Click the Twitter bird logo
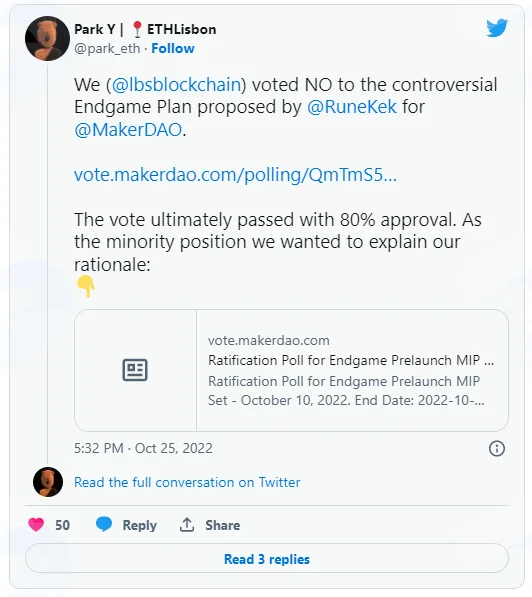 497,28
